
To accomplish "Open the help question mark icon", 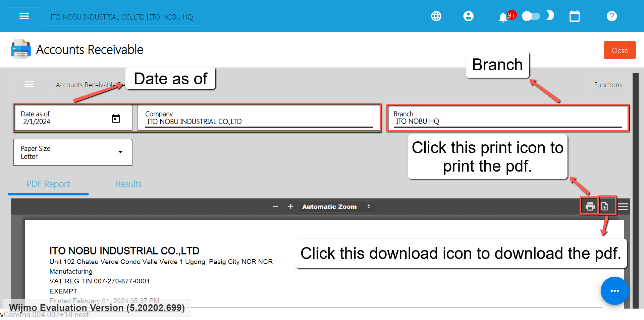I will coord(612,16).
